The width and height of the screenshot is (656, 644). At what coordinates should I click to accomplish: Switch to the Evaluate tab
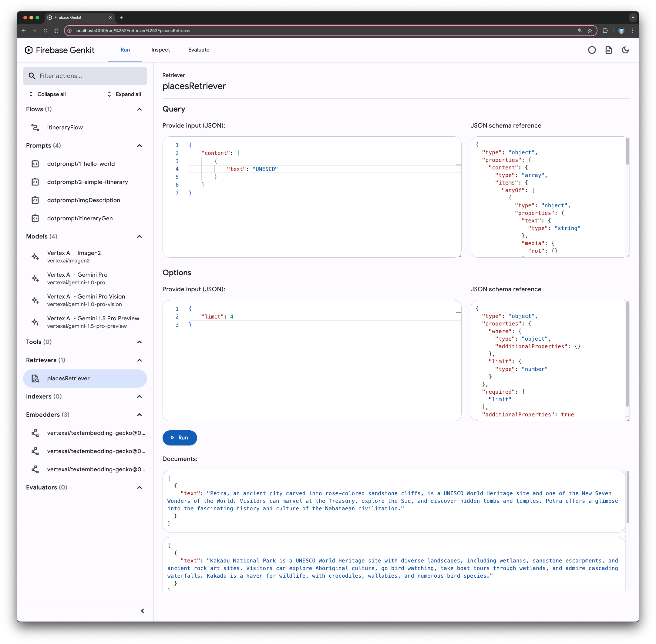pyautogui.click(x=199, y=50)
